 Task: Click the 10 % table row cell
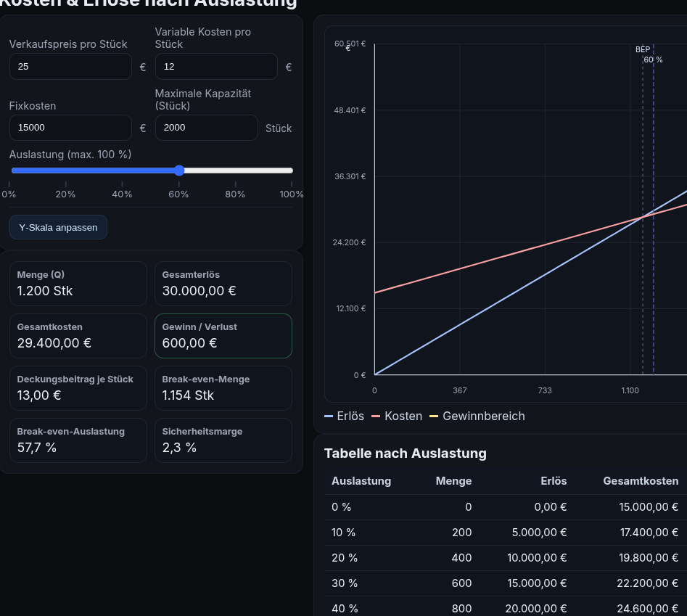pyautogui.click(x=344, y=533)
